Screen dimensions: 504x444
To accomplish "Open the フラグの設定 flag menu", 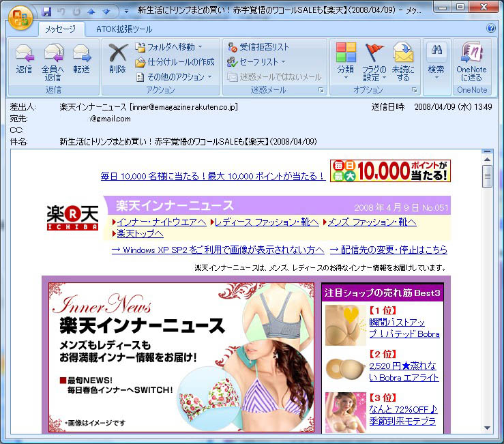I will pos(374,62).
